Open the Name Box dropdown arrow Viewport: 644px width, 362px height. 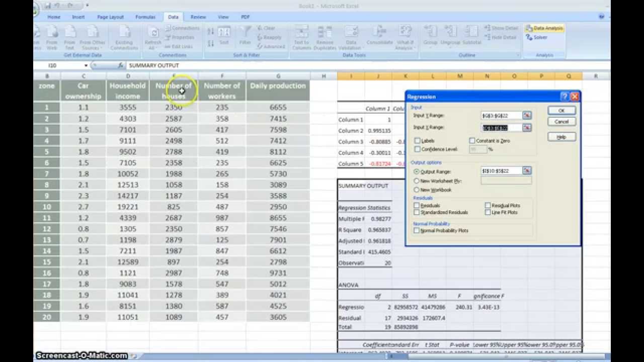pos(86,65)
